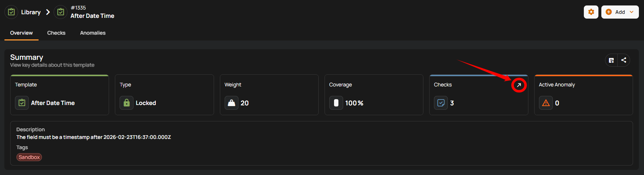Viewport: 644px width, 175px height.
Task: Click the After Date Time template icon
Action: click(x=22, y=103)
